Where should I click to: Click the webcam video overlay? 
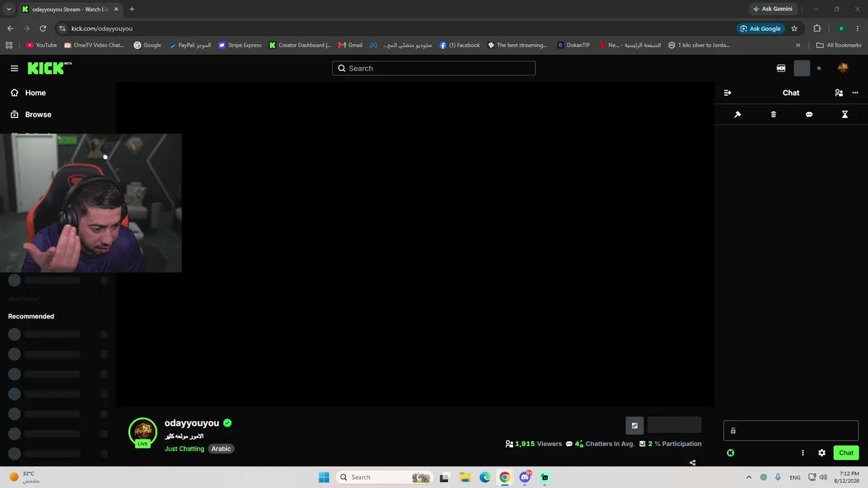click(91, 203)
